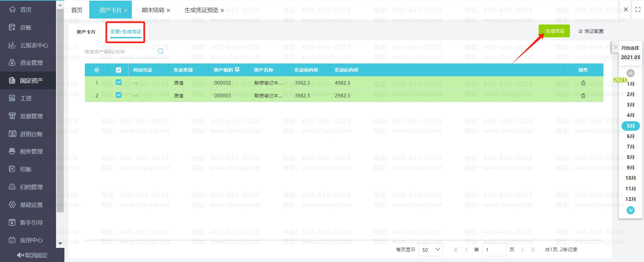Open table column settings gear icon
Viewport: 644px width, 262px height.
coord(97,70)
